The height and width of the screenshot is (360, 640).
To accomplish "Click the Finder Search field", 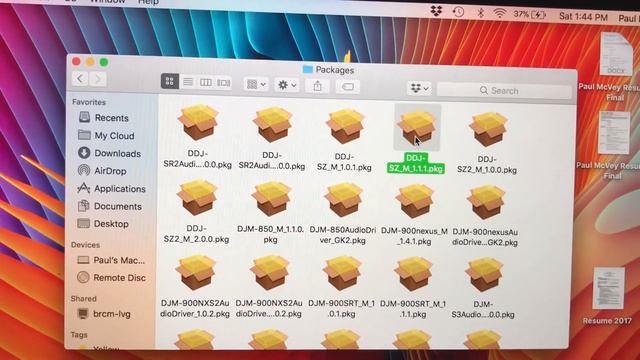I will [504, 91].
